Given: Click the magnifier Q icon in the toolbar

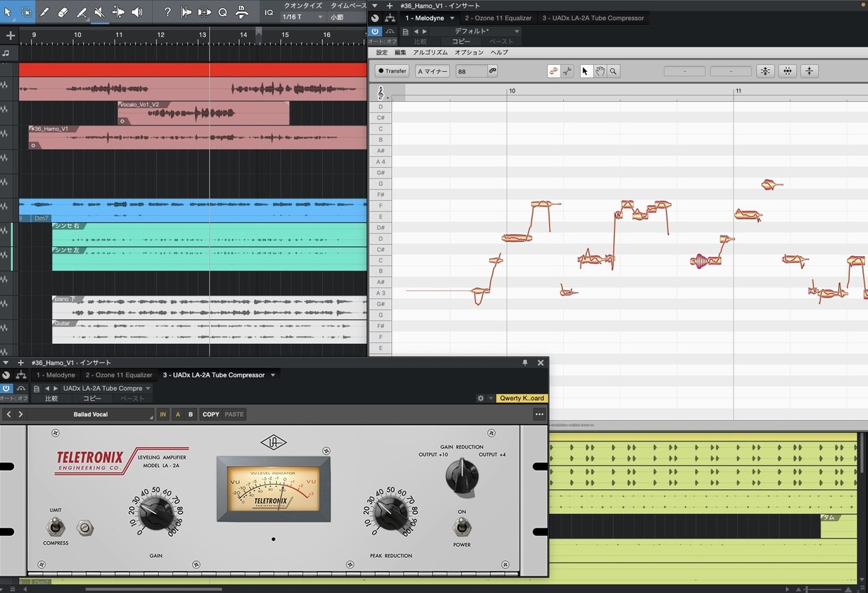Looking at the screenshot, I should 223,12.
